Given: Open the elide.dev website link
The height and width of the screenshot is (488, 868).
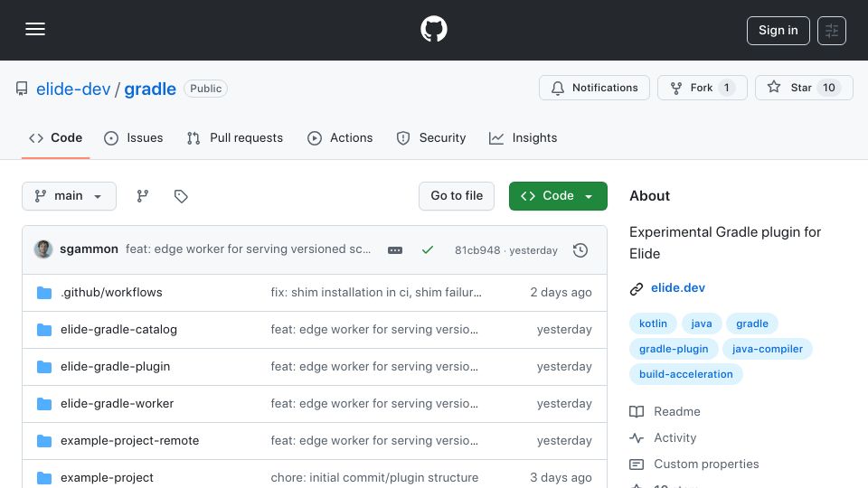Looking at the screenshot, I should pyautogui.click(x=678, y=287).
